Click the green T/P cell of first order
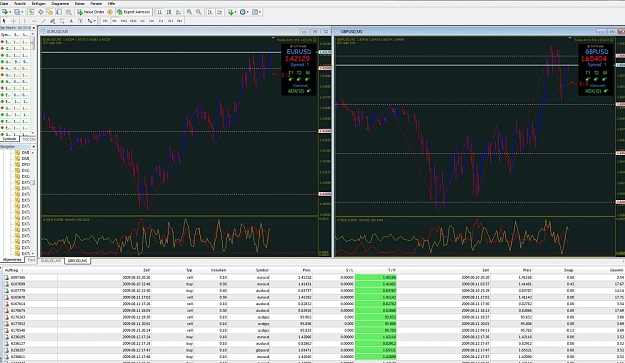This screenshot has height=363, width=625. pyautogui.click(x=375, y=277)
